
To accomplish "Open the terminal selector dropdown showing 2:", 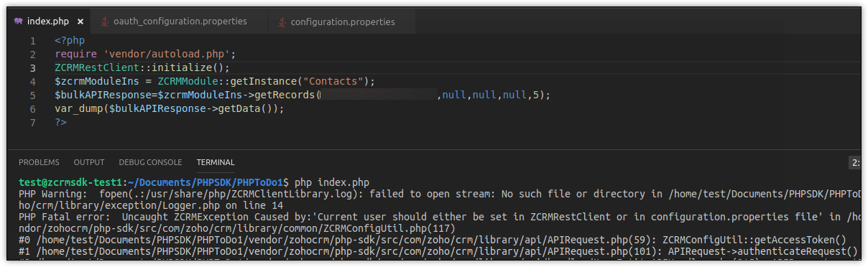I will [855, 163].
